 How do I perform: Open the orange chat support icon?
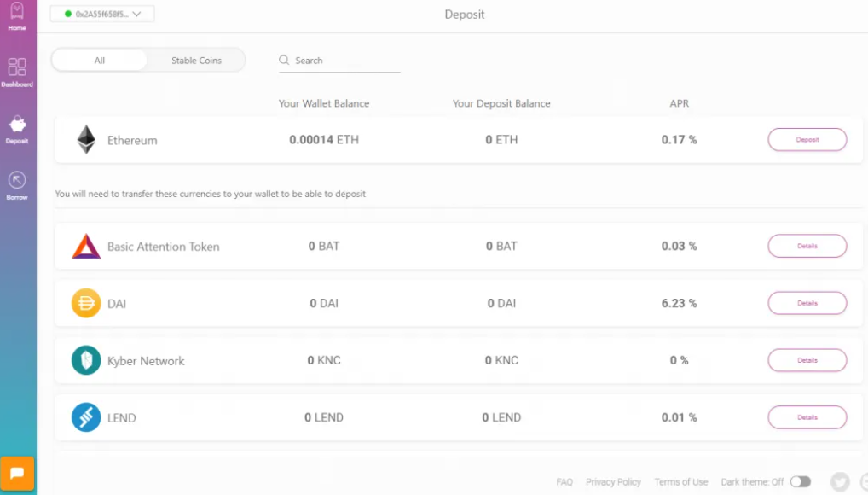pyautogui.click(x=17, y=473)
